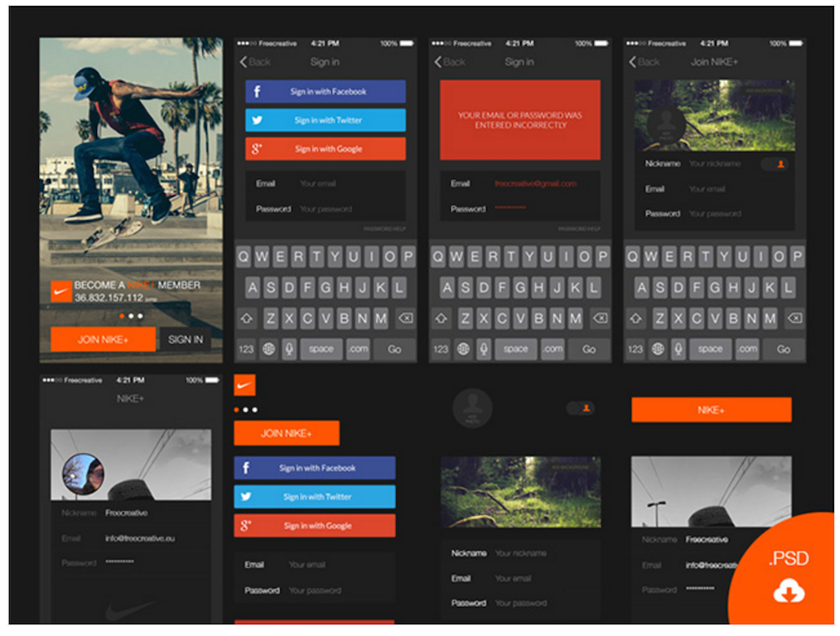This screenshot has width=840, height=636.
Task: Click the standalone Sign in with Google component
Action: (x=315, y=526)
